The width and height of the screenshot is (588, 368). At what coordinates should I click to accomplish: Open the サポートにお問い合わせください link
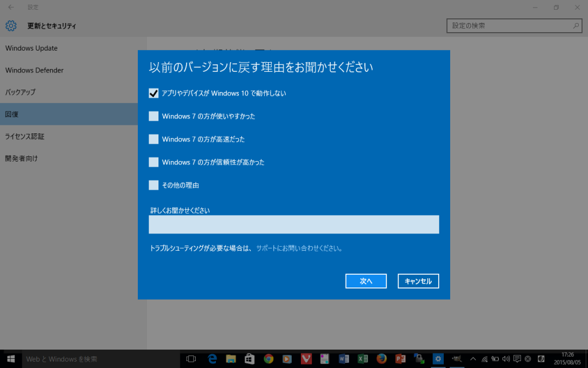coord(299,248)
